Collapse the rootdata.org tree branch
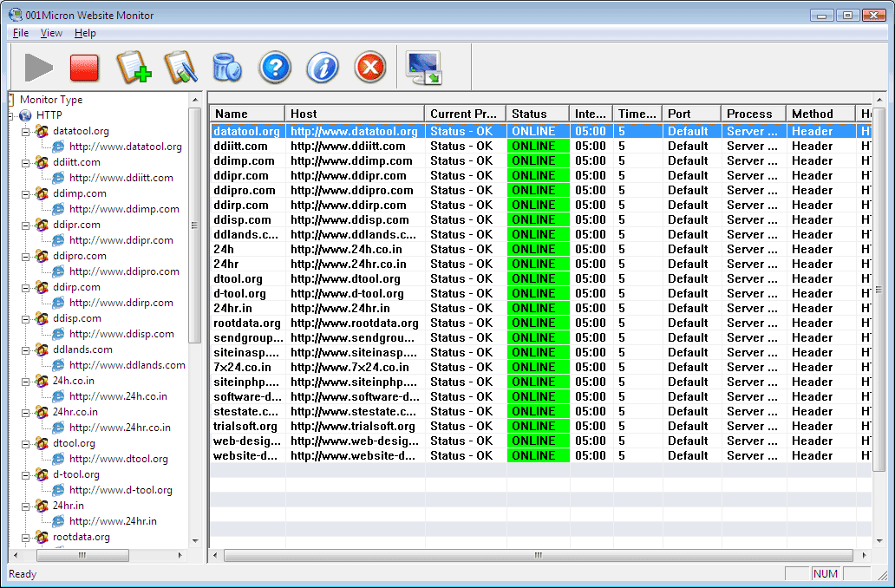The height and width of the screenshot is (588, 895). 27,537
